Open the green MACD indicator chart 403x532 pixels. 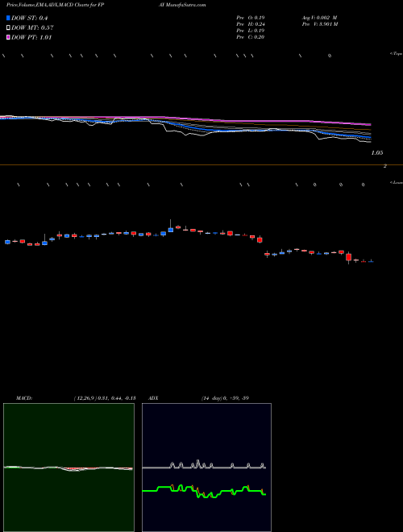(x=69, y=468)
